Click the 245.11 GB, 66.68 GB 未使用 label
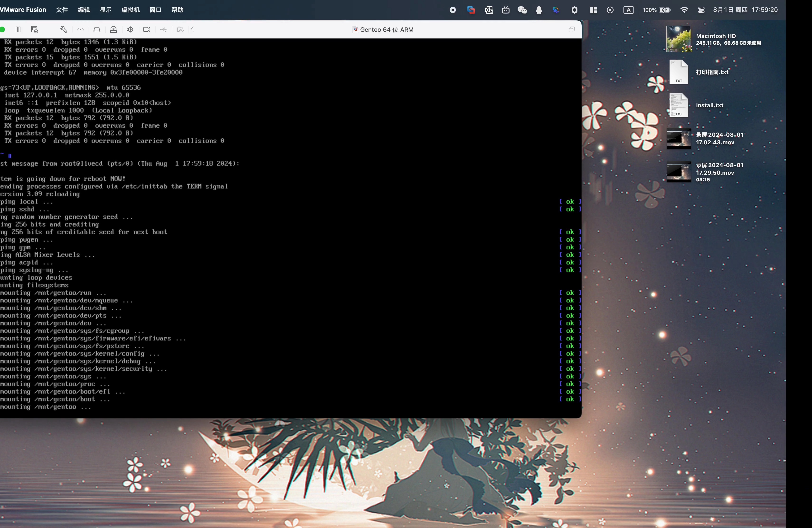812x528 pixels. pyautogui.click(x=728, y=43)
